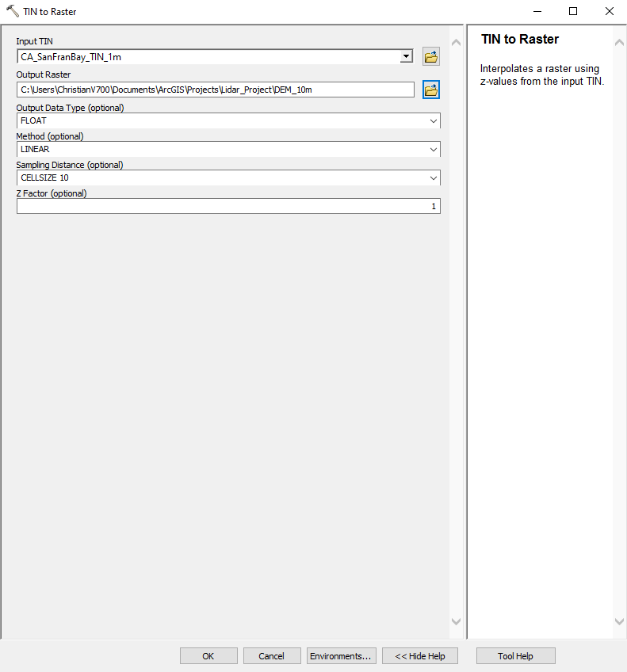627x672 pixels.
Task: Click the Hide Help button
Action: pyautogui.click(x=420, y=655)
